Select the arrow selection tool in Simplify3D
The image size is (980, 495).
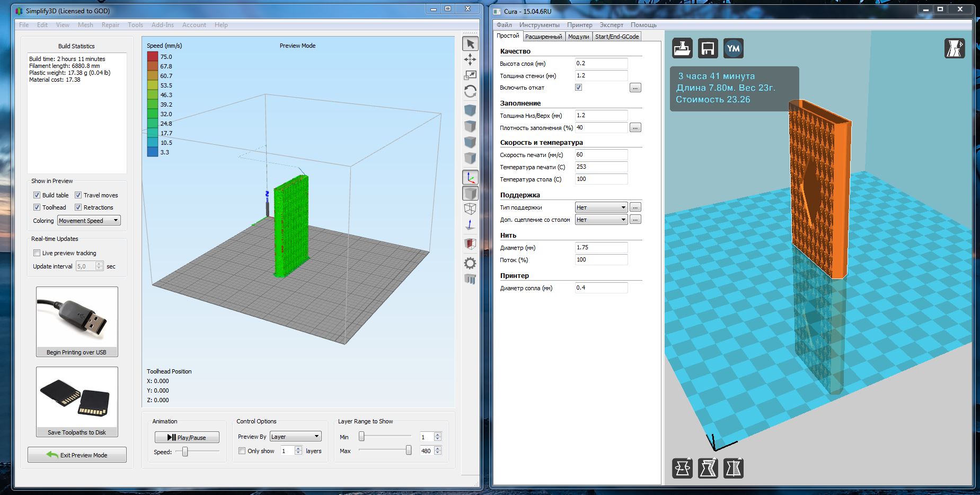(470, 44)
